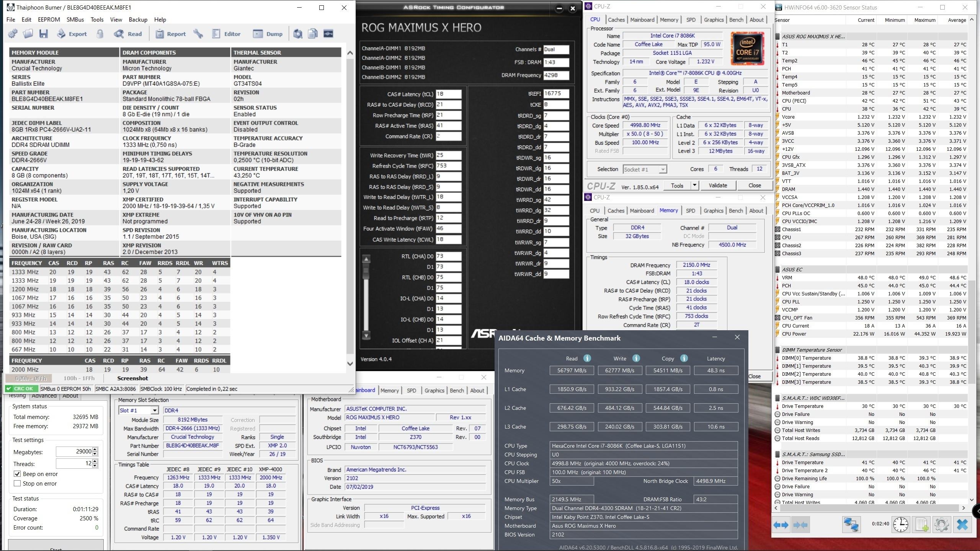
Task: Click the HWiNFO horizontal scrollbar right arrow
Action: pyautogui.click(x=964, y=508)
